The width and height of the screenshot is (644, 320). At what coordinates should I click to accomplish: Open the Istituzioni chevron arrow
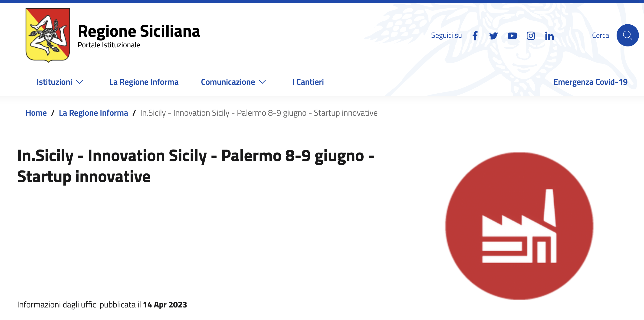pos(79,82)
